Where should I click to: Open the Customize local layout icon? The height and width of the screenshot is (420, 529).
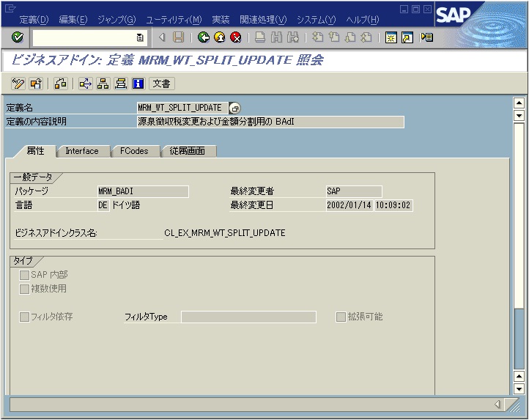(x=426, y=37)
